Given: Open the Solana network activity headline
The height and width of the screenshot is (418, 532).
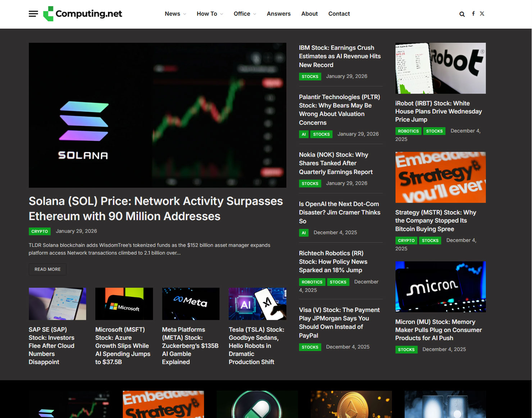Looking at the screenshot, I should 156,209.
